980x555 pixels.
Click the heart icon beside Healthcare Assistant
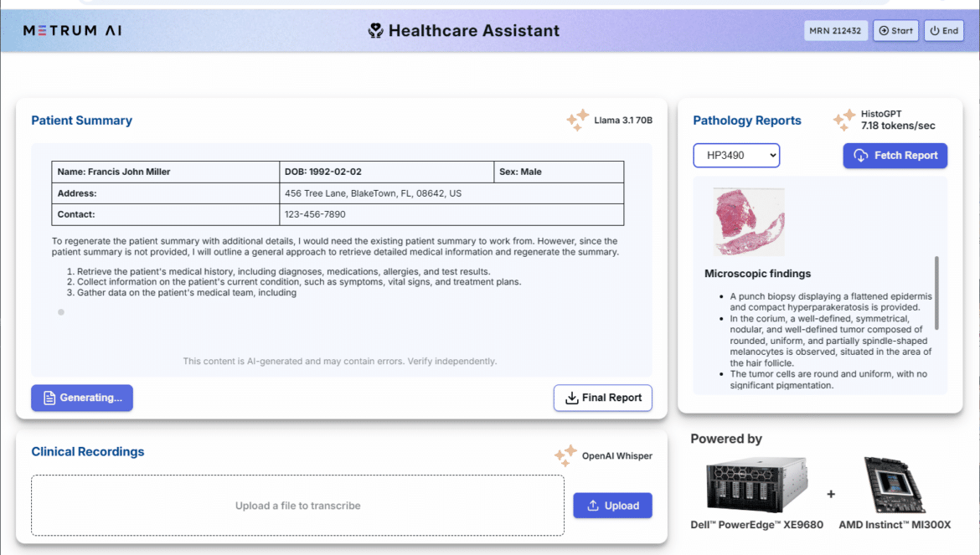point(375,31)
